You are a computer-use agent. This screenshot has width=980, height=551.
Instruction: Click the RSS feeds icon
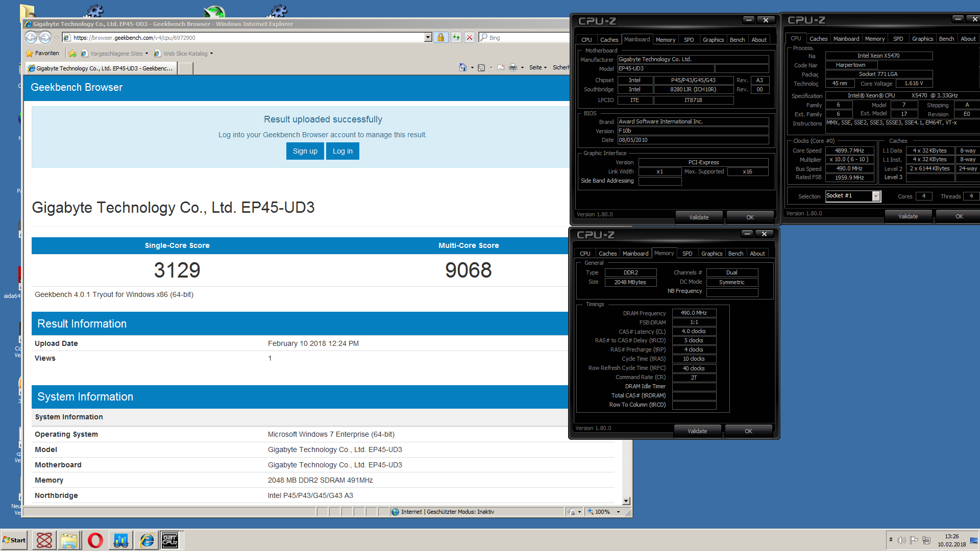tap(481, 67)
